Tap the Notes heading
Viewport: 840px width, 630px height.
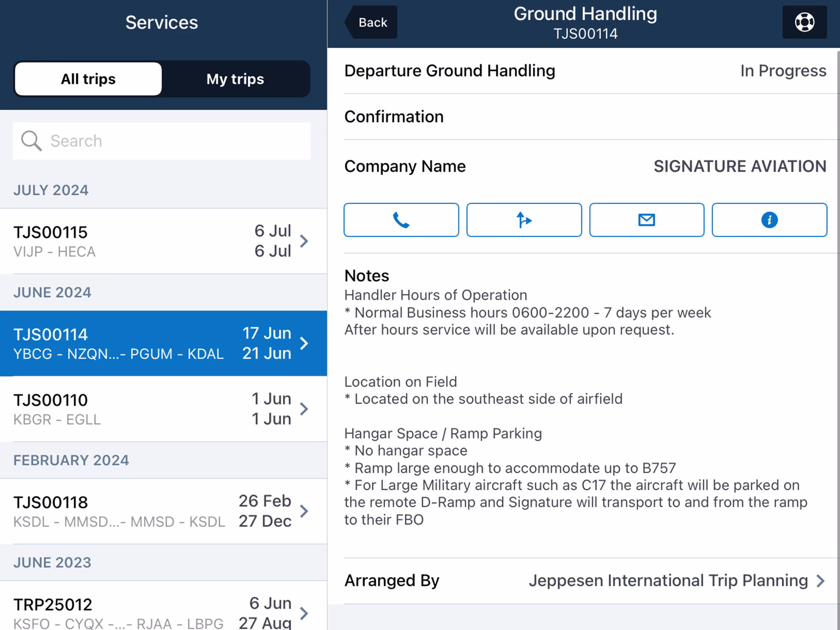click(366, 276)
